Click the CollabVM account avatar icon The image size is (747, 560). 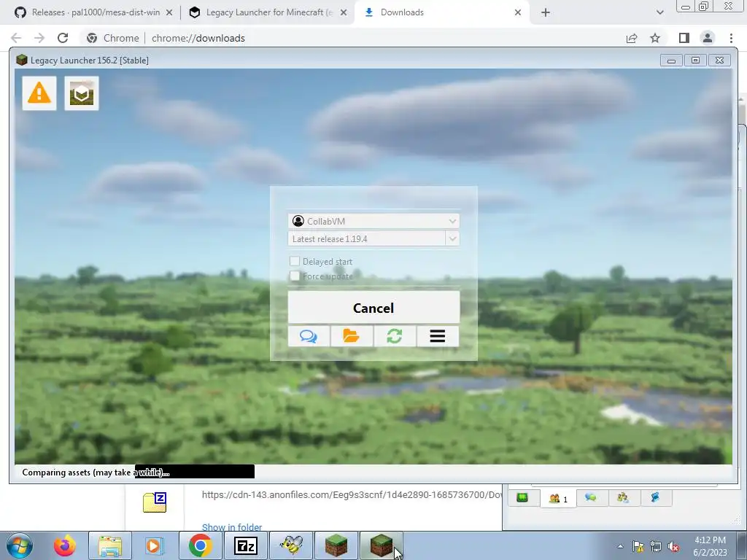[298, 221]
